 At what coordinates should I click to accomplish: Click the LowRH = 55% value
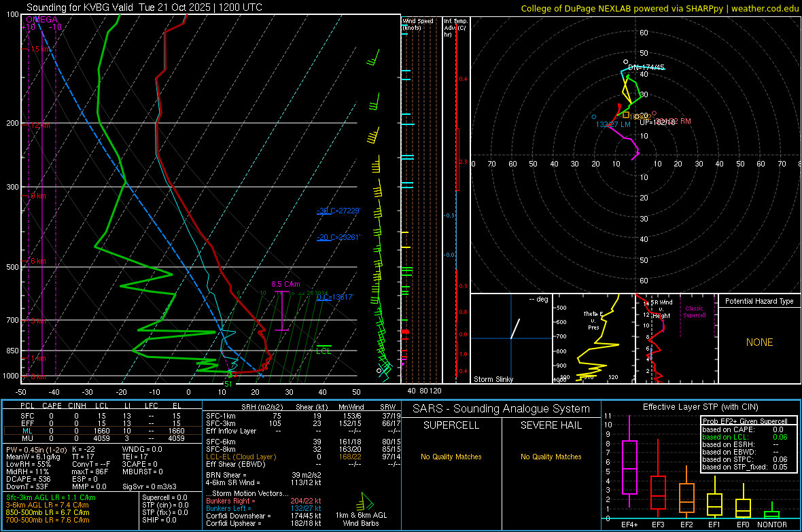pyautogui.click(x=28, y=464)
